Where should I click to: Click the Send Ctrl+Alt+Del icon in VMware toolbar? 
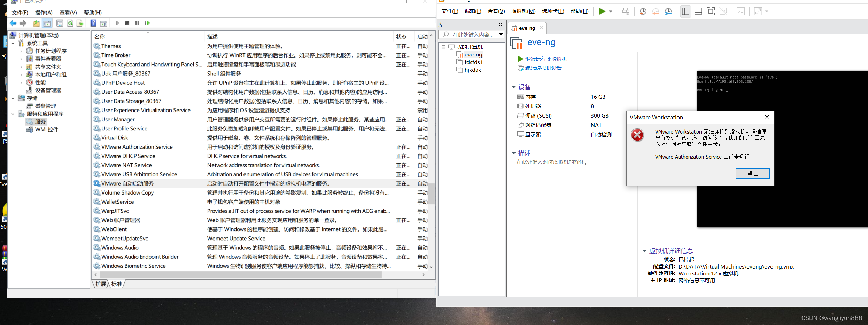click(x=626, y=11)
